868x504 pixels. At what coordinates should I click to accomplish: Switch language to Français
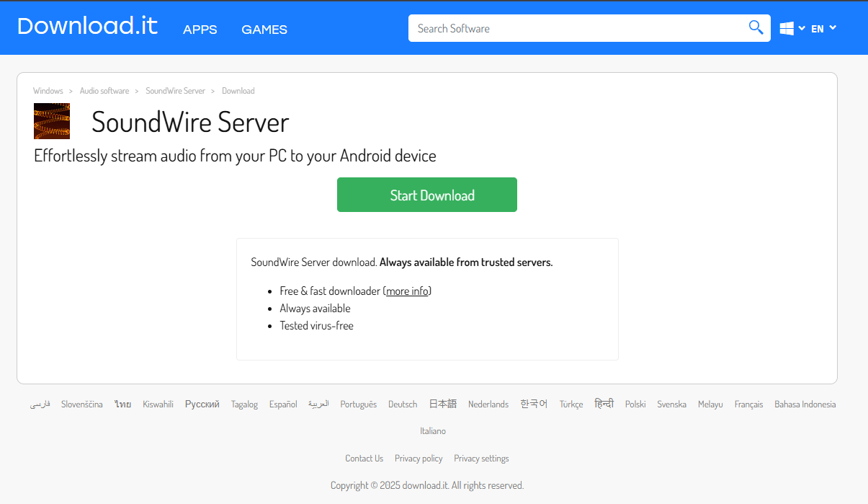pos(748,404)
